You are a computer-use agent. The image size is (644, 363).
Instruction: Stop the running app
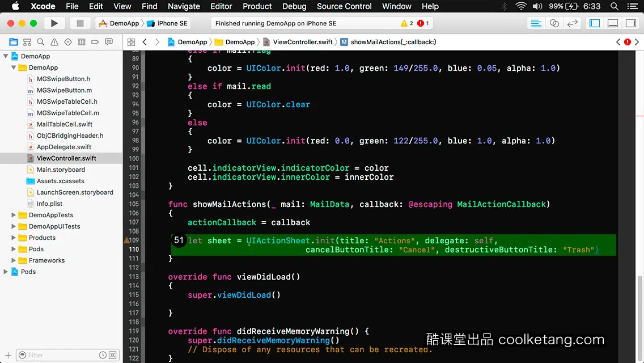pyautogui.click(x=80, y=23)
